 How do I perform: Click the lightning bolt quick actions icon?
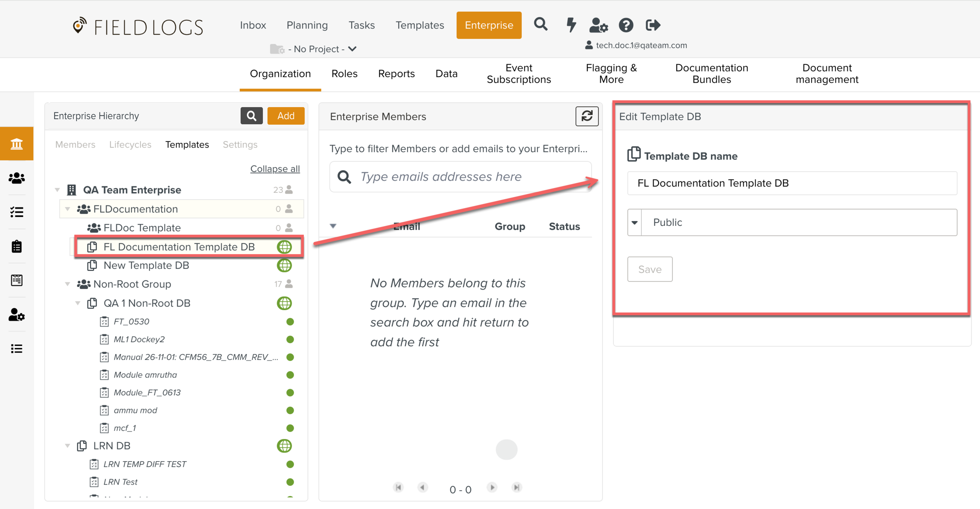pyautogui.click(x=571, y=25)
